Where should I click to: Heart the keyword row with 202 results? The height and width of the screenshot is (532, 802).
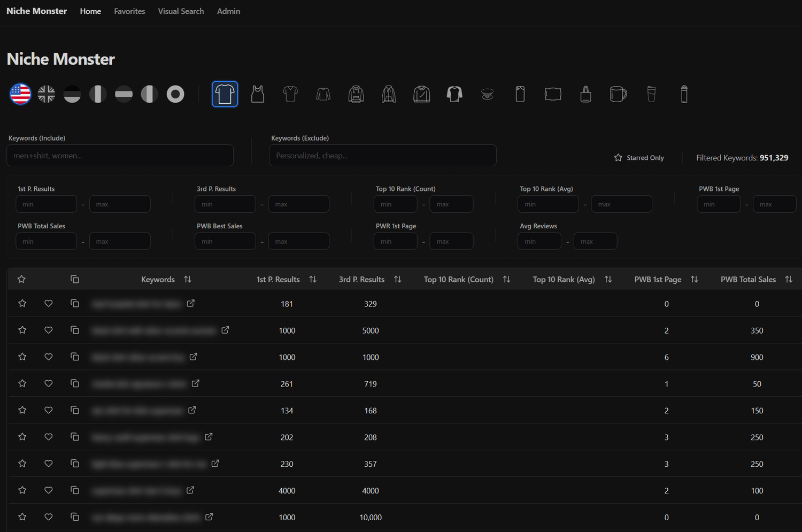click(x=49, y=437)
